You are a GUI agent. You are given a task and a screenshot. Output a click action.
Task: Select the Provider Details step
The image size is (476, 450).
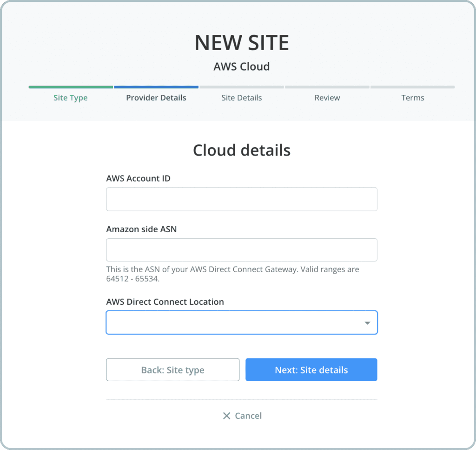coord(156,98)
